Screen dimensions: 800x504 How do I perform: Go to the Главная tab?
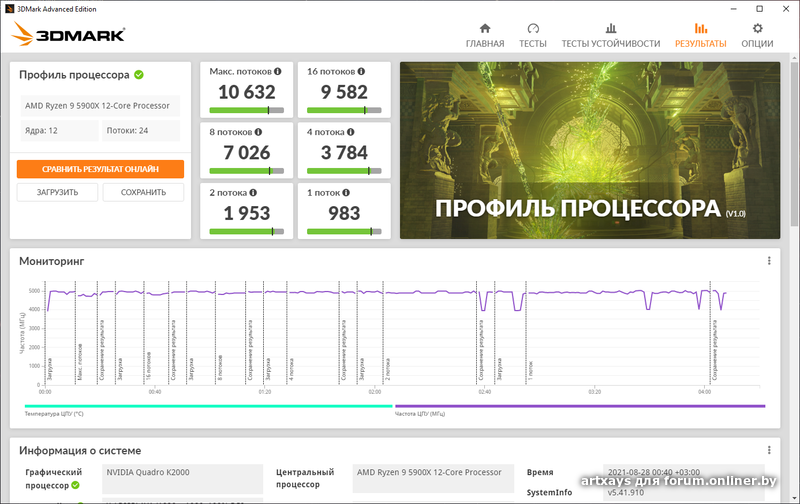485,44
